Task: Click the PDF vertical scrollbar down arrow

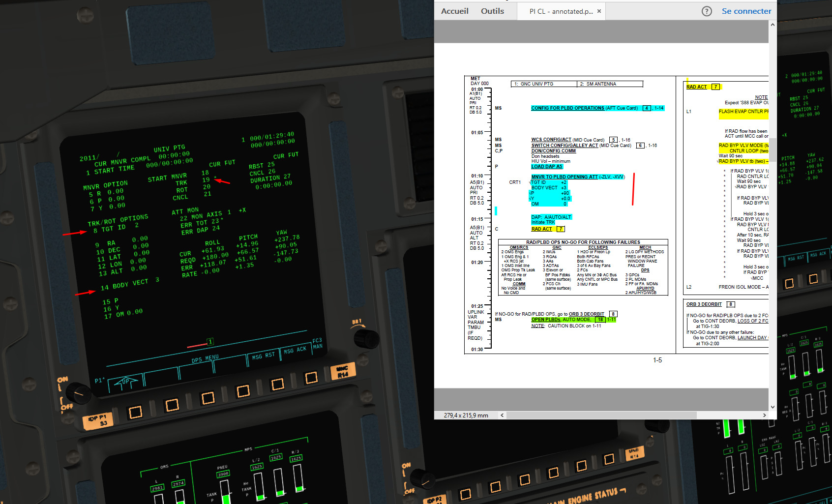Action: click(773, 407)
